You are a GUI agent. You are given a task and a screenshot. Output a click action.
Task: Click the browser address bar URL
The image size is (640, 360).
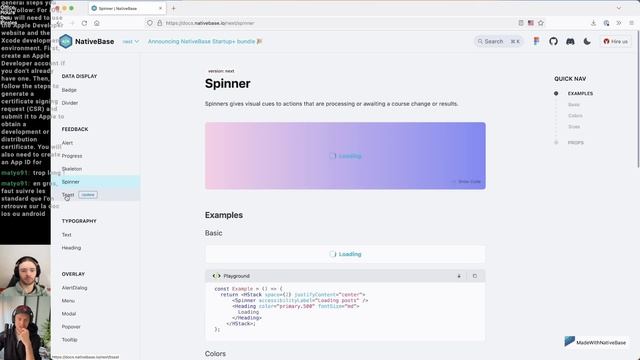pyautogui.click(x=210, y=23)
